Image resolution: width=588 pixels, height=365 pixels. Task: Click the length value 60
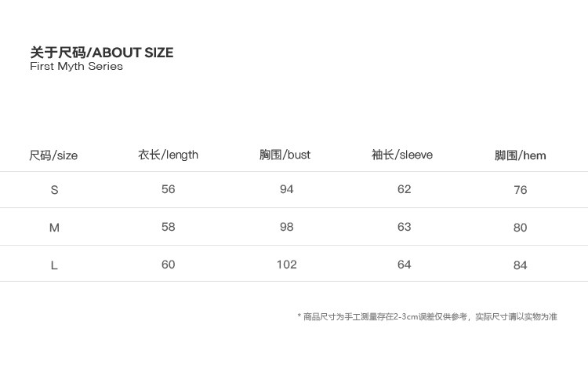pos(168,265)
